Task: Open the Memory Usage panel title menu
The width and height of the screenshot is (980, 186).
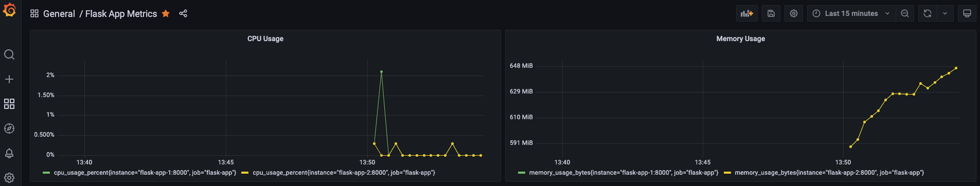Action: coord(741,39)
